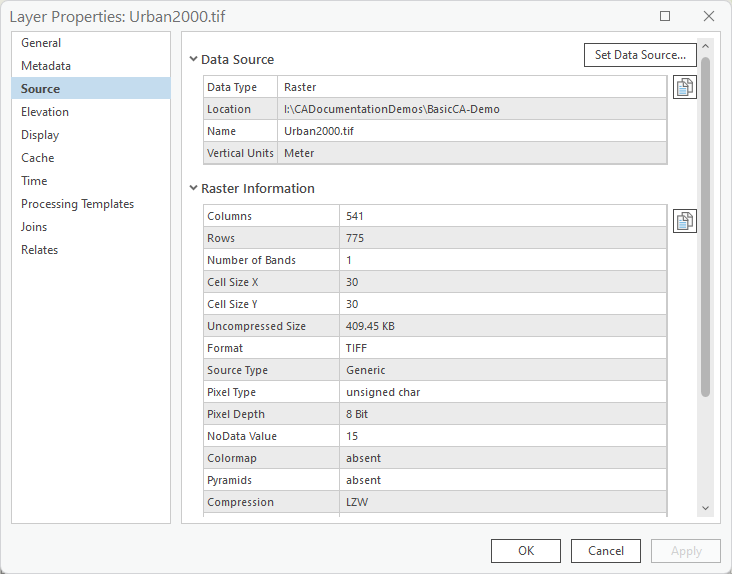This screenshot has width=732, height=574.
Task: Click the Uncompressed Size label cell
Action: coord(271,326)
